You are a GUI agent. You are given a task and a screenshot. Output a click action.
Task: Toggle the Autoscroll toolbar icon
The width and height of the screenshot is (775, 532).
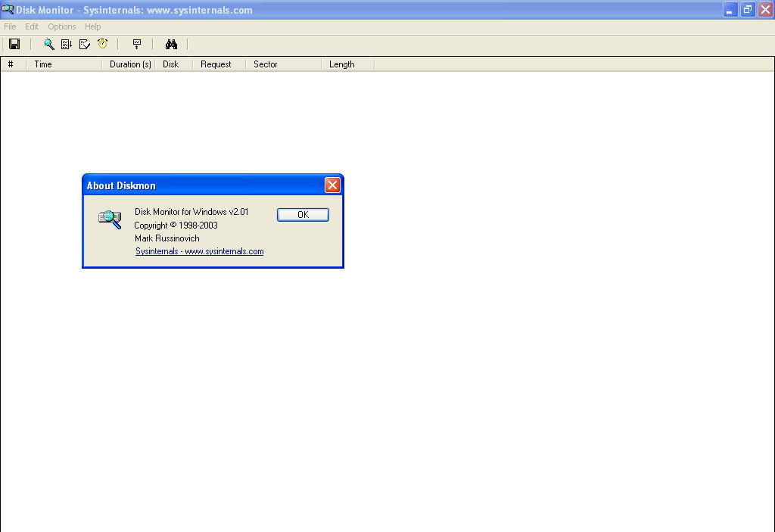point(67,44)
